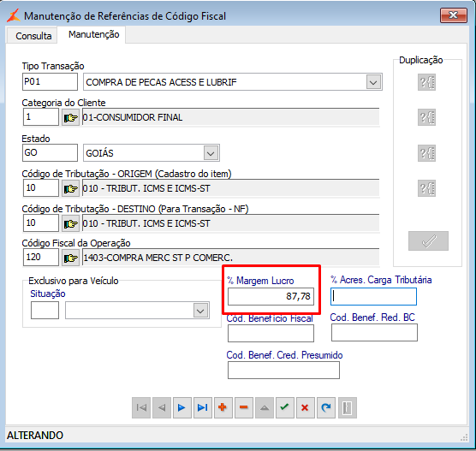
Task: Focus the Cod. Benefício Fiscal field
Action: [x=271, y=333]
